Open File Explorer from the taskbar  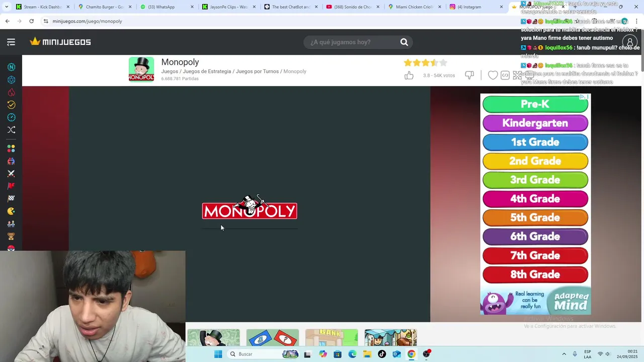point(367,354)
